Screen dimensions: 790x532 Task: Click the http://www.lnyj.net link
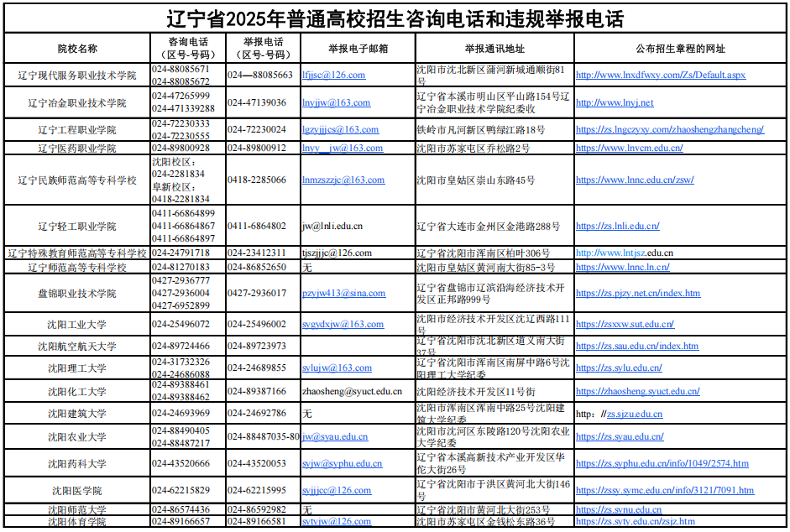[x=615, y=102]
